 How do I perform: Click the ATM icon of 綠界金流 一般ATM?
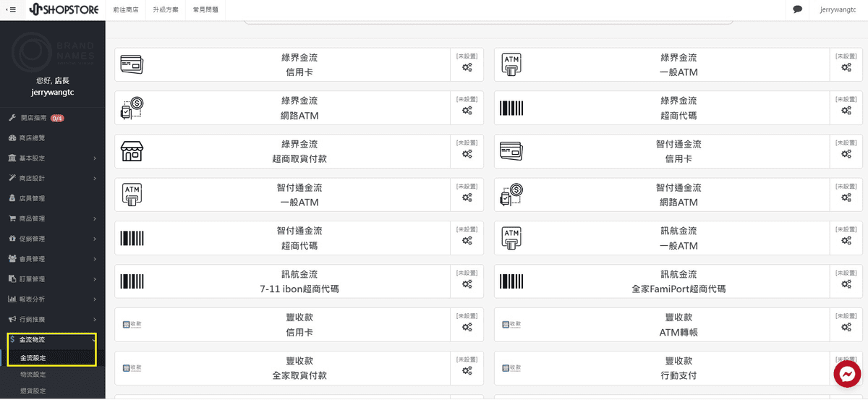click(511, 64)
